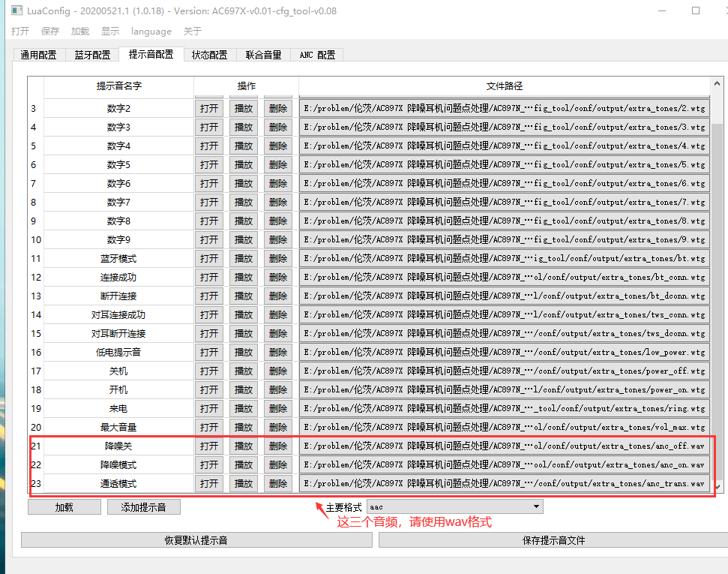The width and height of the screenshot is (728, 574).
Task: Click 打开 for 来电 row
Action: 209,408
